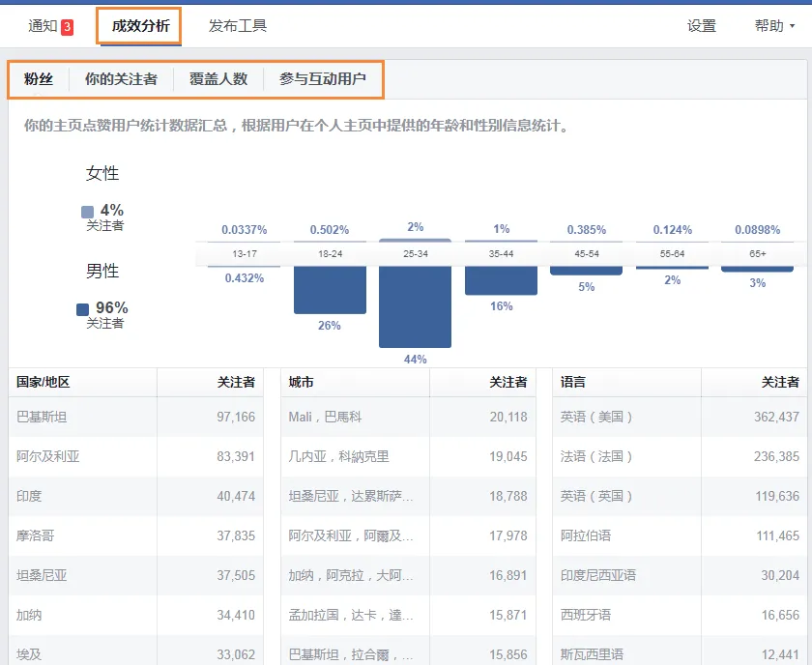
Task: Click the 几内亚，科納克里 city row
Action: tap(408, 456)
